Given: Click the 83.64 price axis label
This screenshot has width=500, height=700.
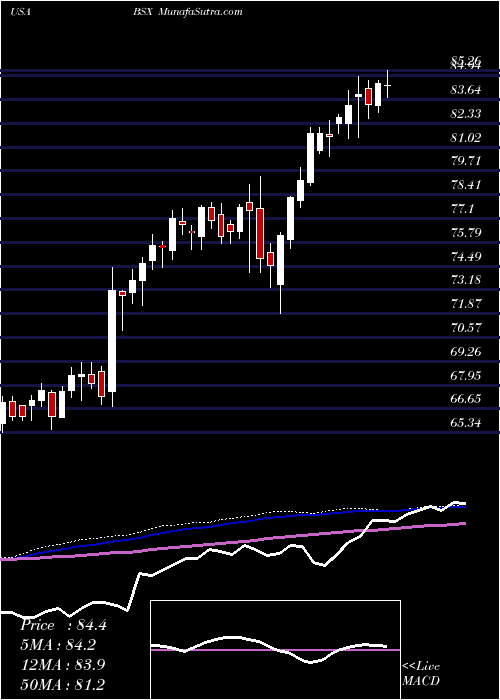Looking at the screenshot, I should click(x=466, y=90).
